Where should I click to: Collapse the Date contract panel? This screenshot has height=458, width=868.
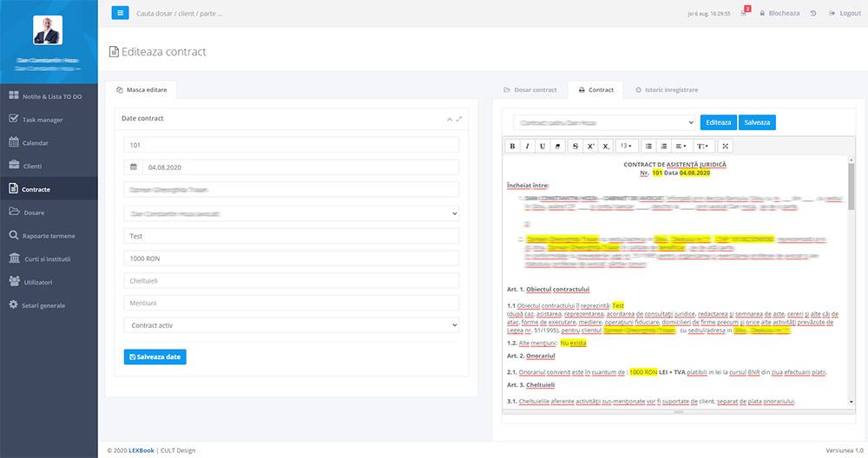pyautogui.click(x=449, y=119)
